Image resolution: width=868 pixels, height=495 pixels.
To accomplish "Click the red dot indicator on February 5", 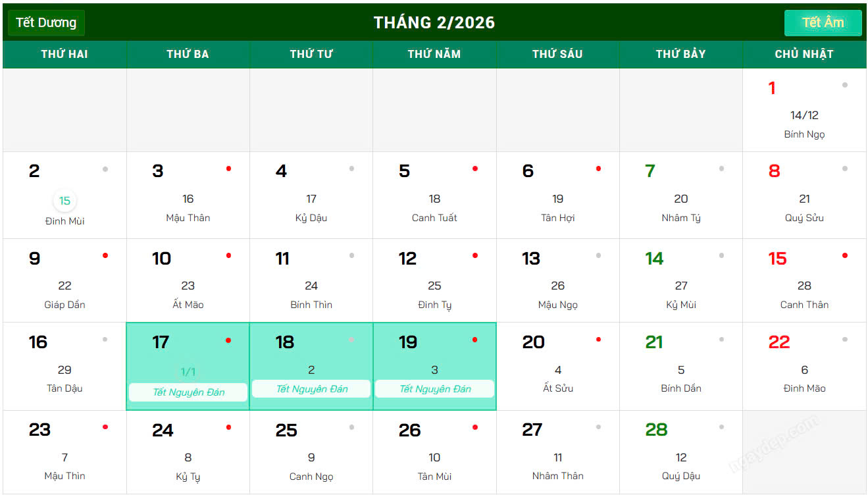I will 475,169.
